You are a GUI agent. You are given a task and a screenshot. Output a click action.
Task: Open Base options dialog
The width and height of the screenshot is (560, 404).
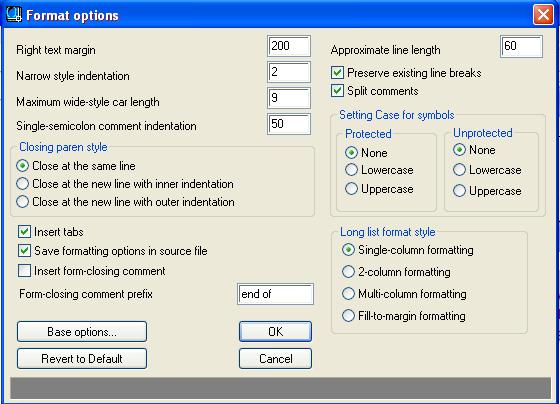(x=82, y=331)
